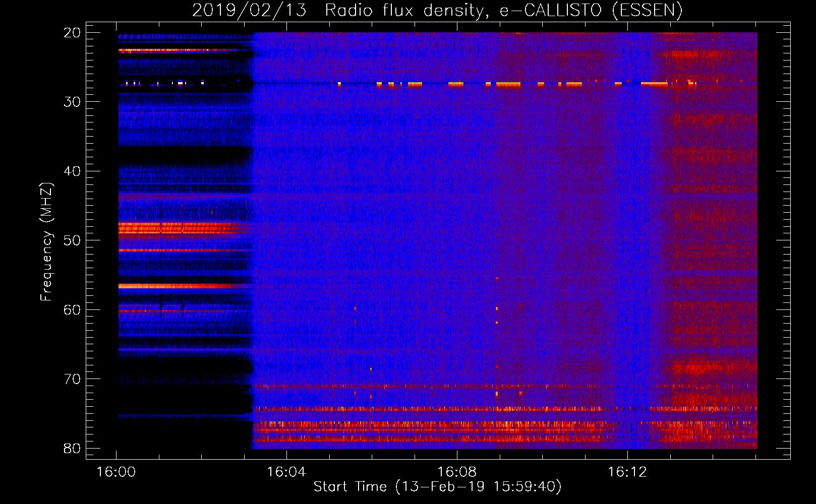Click the 'Frequency (MHZ)' axis label
Screen dimensions: 816x504
46,242
